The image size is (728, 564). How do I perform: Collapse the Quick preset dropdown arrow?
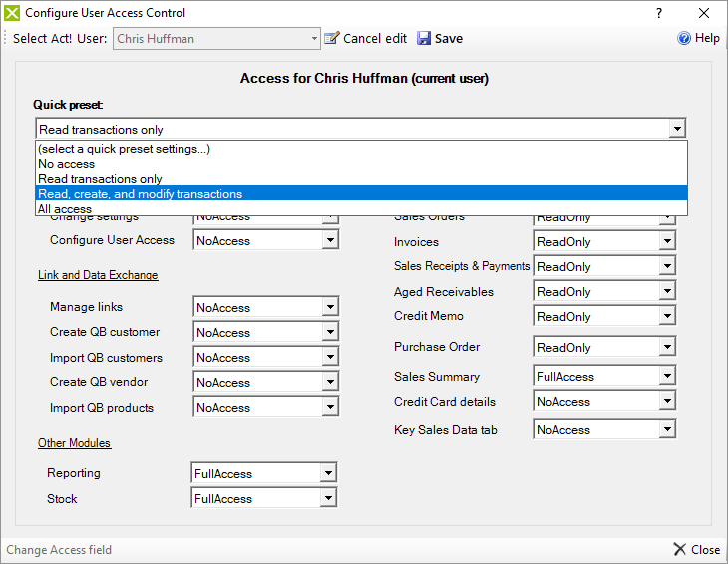pos(677,129)
